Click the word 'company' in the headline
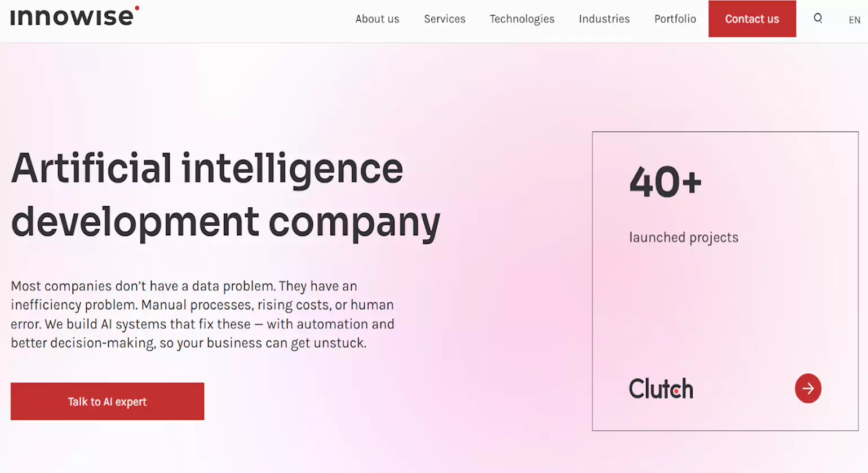 (x=354, y=222)
